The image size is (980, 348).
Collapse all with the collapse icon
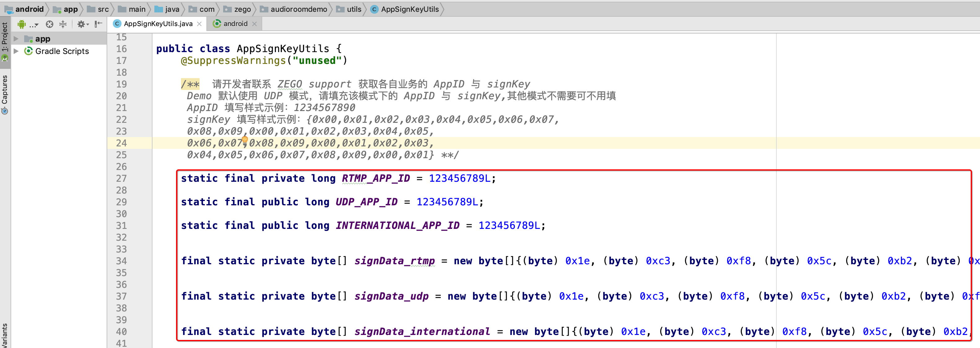click(63, 25)
